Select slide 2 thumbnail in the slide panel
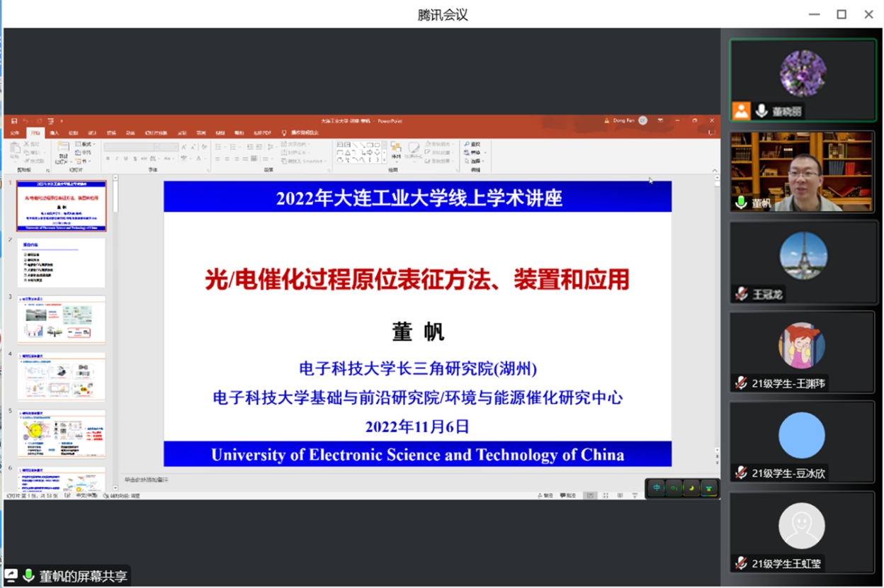Viewport: 884px width, 588px height. [61, 262]
